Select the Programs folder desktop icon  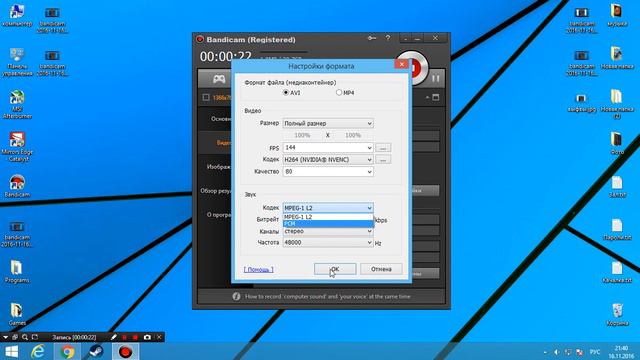(17, 271)
